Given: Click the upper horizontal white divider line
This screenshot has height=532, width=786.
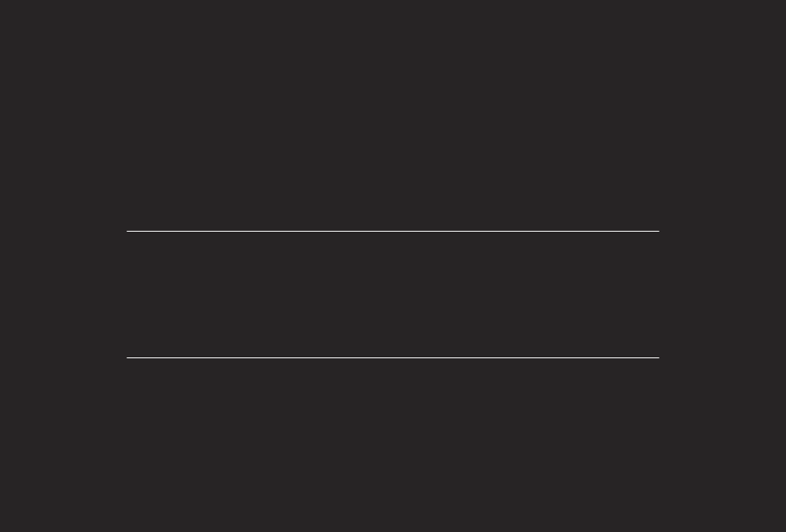Looking at the screenshot, I should click(x=392, y=231).
